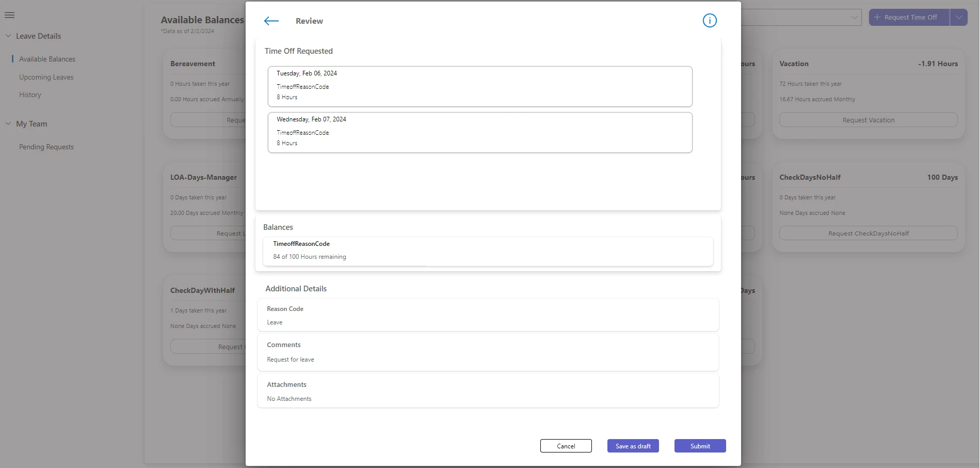Select the TimeoffReasonCode balance card

pyautogui.click(x=487, y=251)
